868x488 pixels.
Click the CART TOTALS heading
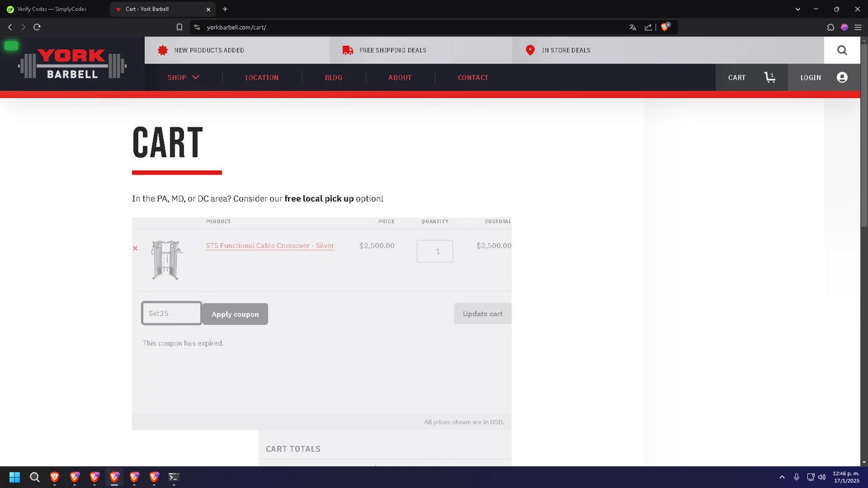pyautogui.click(x=293, y=449)
